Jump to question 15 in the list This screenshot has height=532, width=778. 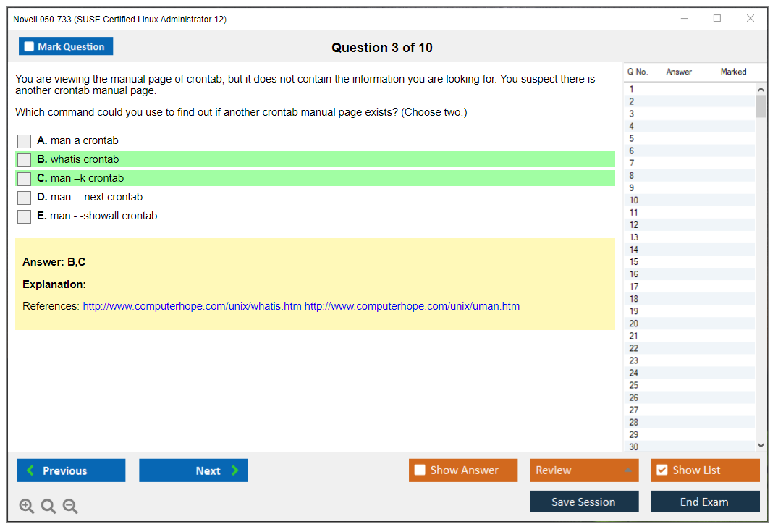(634, 262)
